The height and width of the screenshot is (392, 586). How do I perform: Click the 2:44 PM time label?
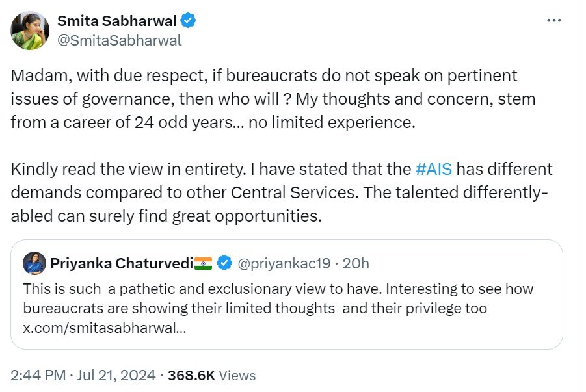[36, 376]
